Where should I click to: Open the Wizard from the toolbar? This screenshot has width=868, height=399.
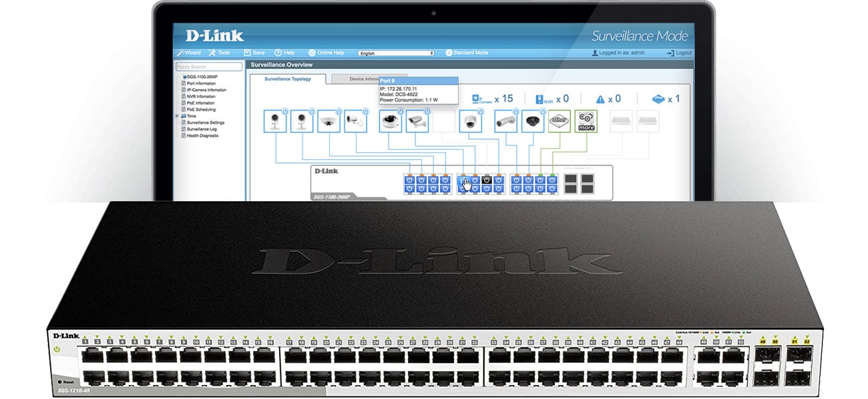click(189, 53)
